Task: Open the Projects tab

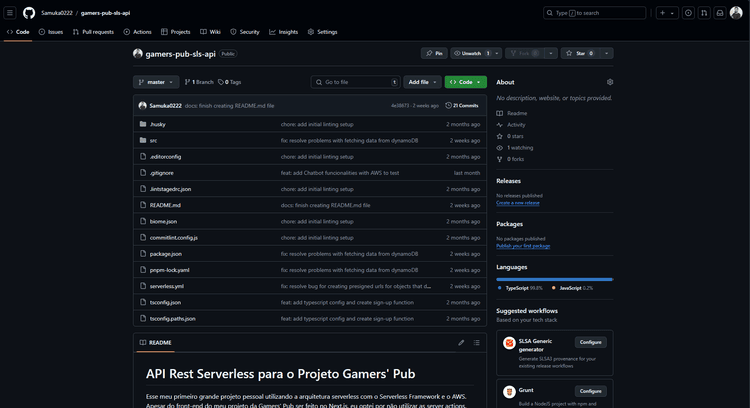Action: pos(176,32)
